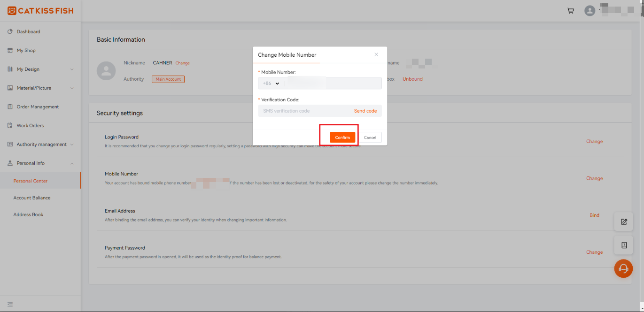Open the help document floating icon
Screen dimensions: 644x312
coord(624,245)
